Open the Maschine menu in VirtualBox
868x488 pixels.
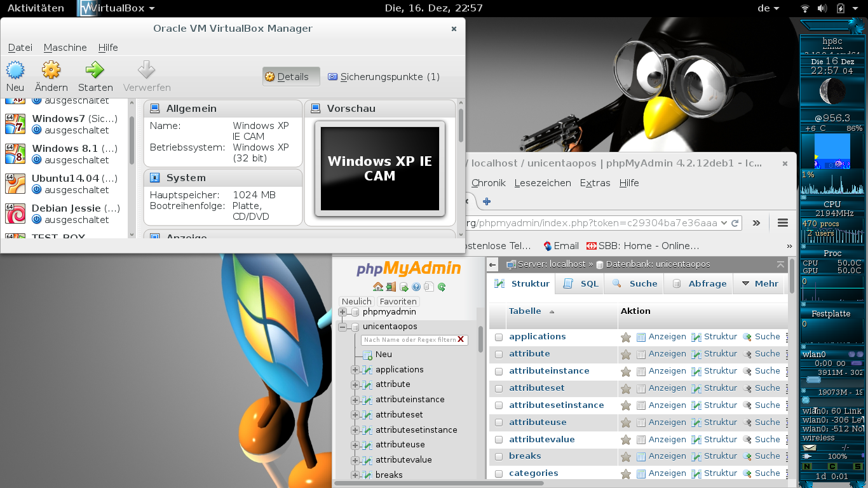coord(65,48)
